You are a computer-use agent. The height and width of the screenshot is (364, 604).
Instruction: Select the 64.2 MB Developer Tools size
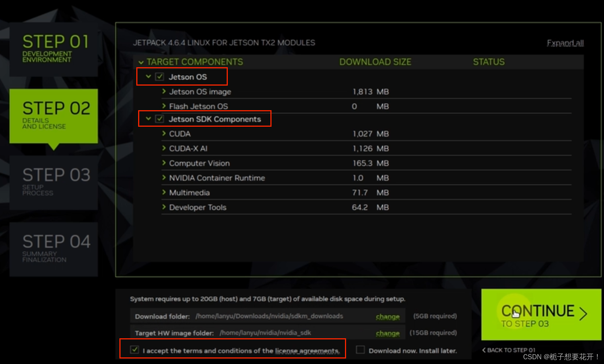click(x=371, y=207)
